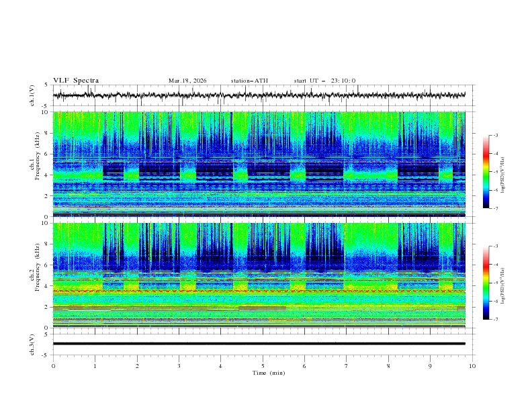
Task: Click the ch.3 flat black waveform trace
Action: (x=259, y=344)
